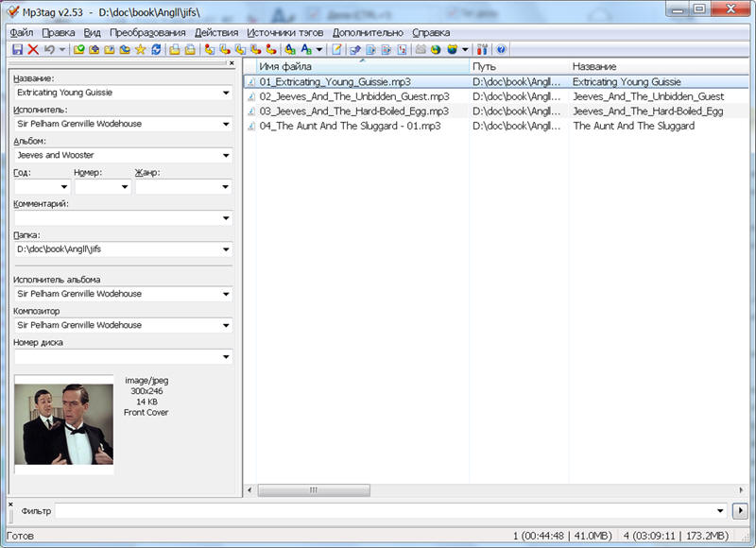Screen dimensions: 756x548
Task: Expand the Альбом field dropdown
Action: coord(226,155)
